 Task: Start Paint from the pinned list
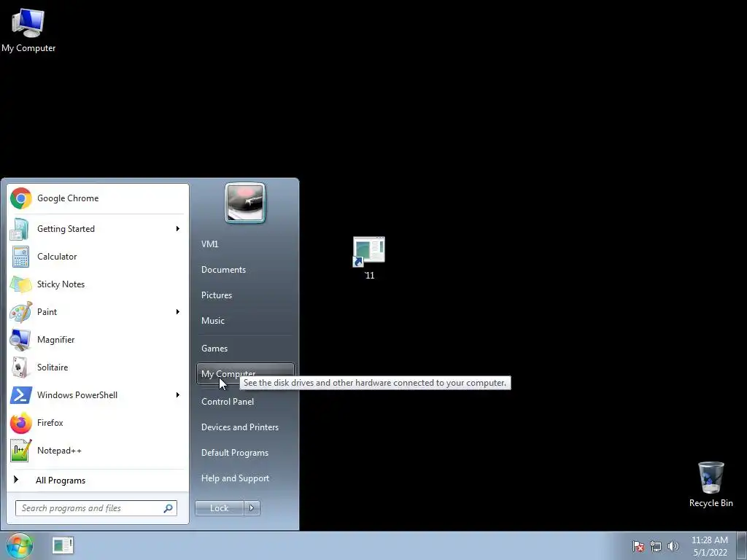[x=97, y=312]
